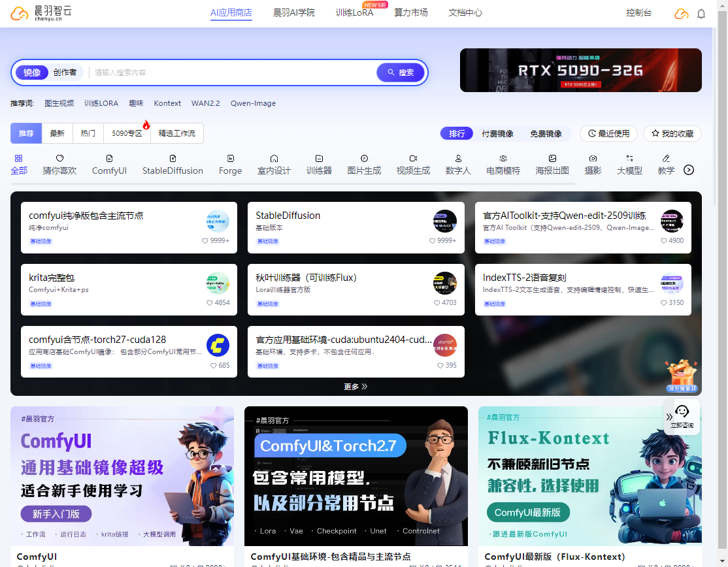The height and width of the screenshot is (567, 728).
Task: Click the 搜索 button
Action: click(x=401, y=73)
